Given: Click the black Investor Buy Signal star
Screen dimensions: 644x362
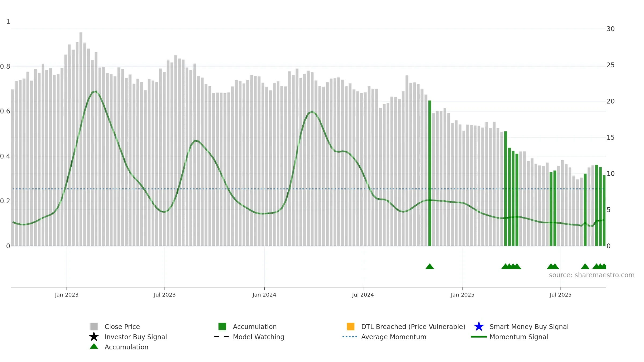Looking at the screenshot, I should click(94, 337).
